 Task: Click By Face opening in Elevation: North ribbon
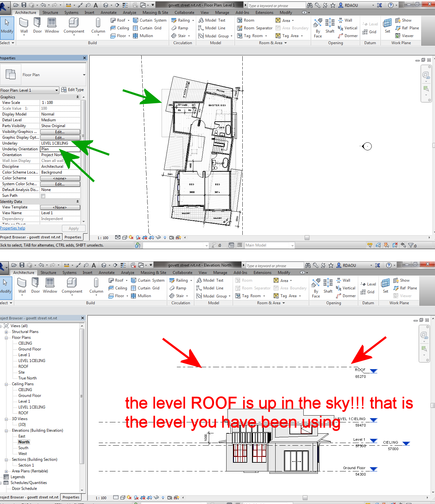click(x=316, y=288)
